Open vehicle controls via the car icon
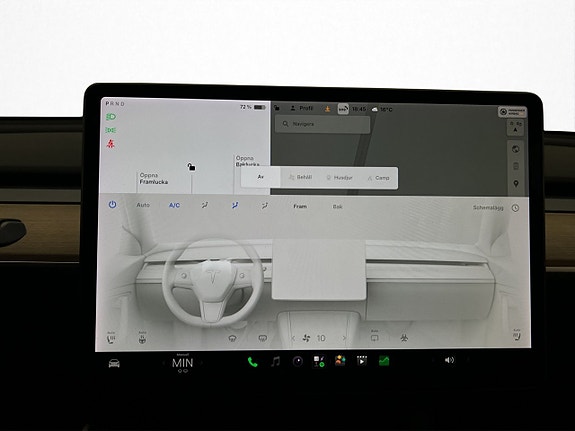The image size is (575, 431). click(x=114, y=363)
